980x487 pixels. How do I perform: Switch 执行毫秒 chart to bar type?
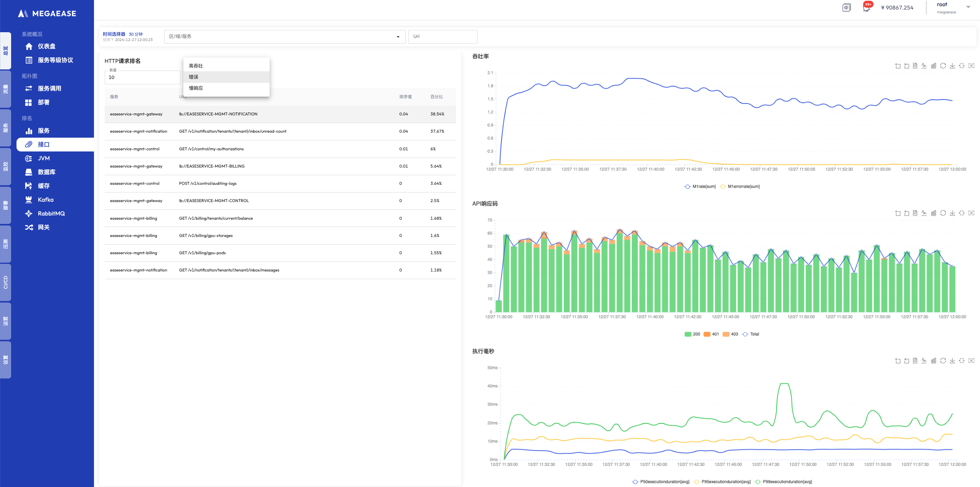(x=933, y=361)
